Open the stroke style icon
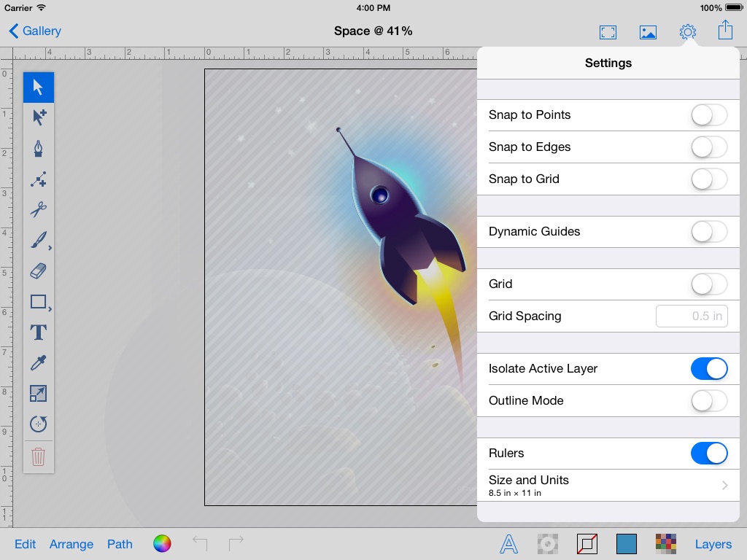The image size is (747, 560). point(587,544)
